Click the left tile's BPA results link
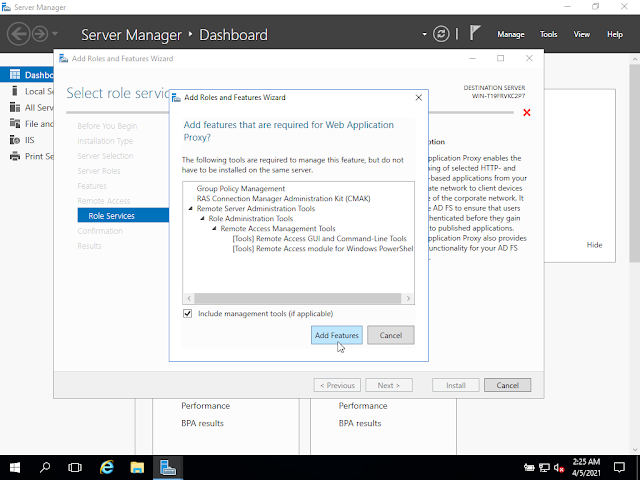 [x=202, y=423]
